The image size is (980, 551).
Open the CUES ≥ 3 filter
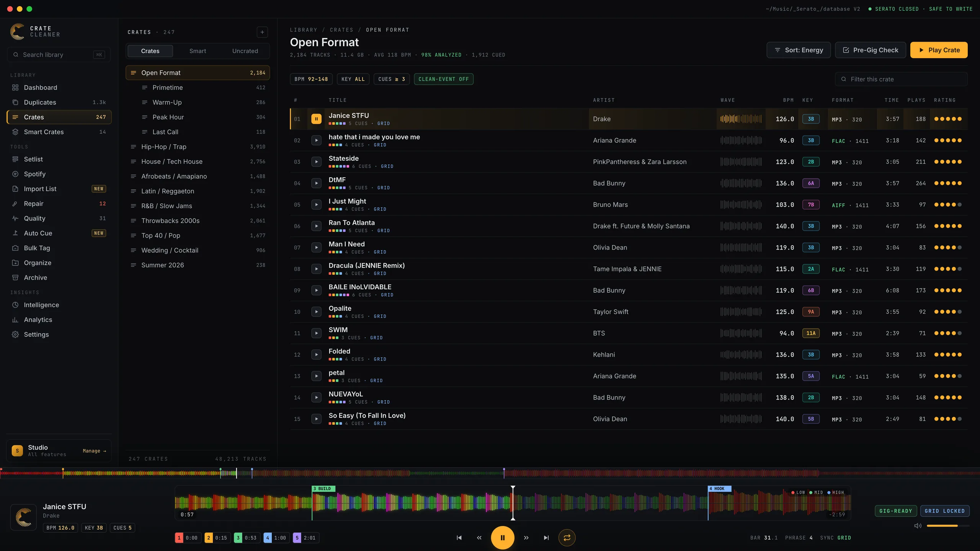(392, 79)
